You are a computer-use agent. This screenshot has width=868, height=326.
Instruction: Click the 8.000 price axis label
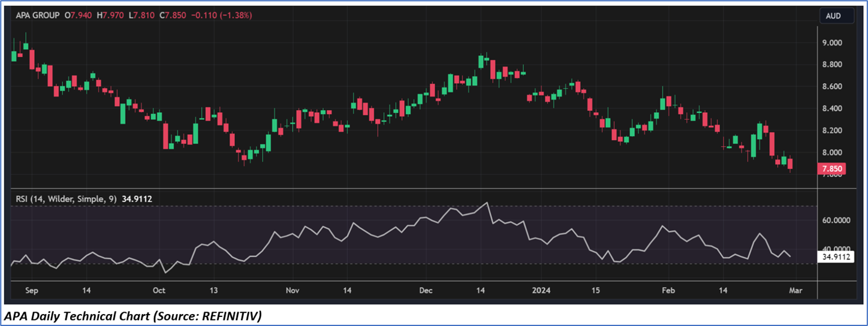pyautogui.click(x=832, y=152)
